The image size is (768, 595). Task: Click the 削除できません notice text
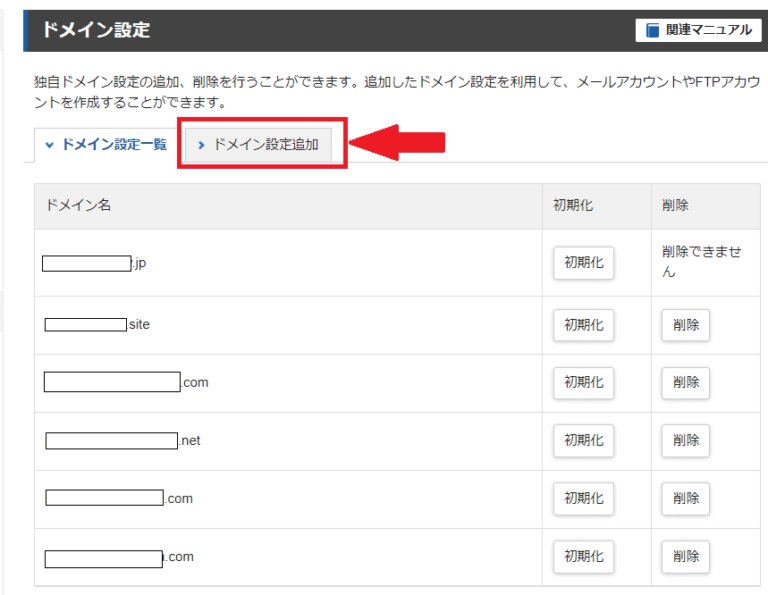[x=701, y=262]
